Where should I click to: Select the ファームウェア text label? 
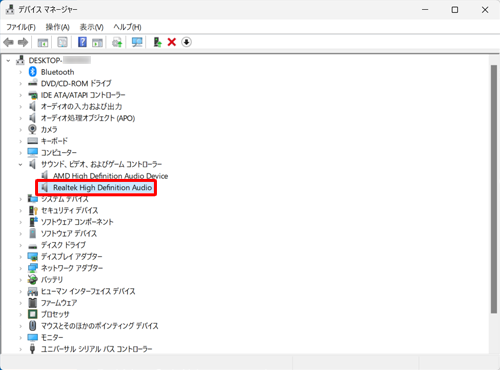[59, 303]
